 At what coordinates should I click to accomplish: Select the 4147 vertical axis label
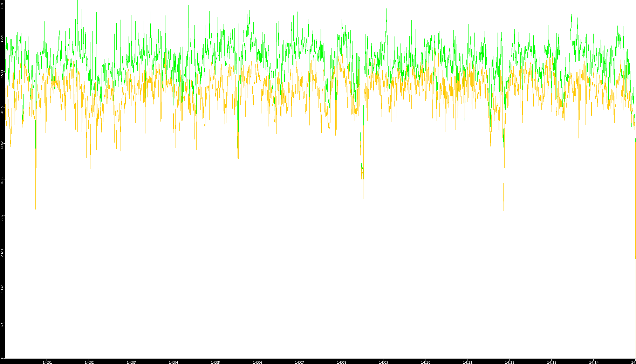coord(2,145)
